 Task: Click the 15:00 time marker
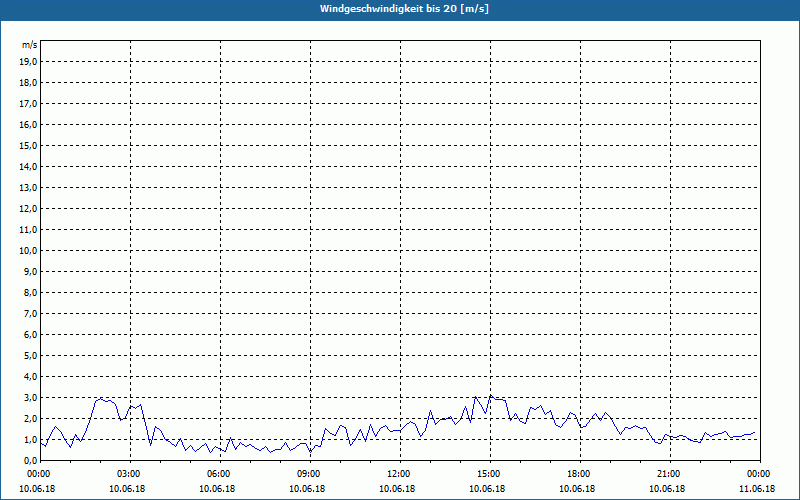(x=488, y=473)
